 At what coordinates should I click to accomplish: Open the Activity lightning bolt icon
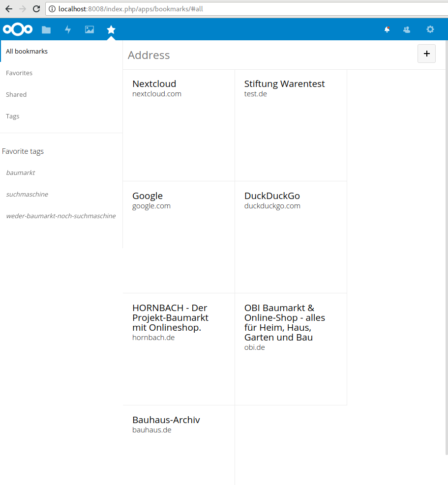68,29
